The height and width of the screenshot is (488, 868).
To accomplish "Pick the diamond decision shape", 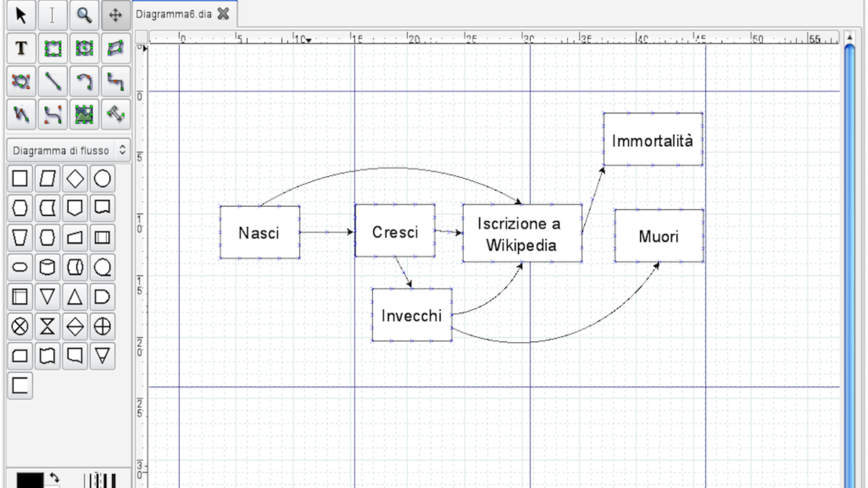I will point(75,178).
